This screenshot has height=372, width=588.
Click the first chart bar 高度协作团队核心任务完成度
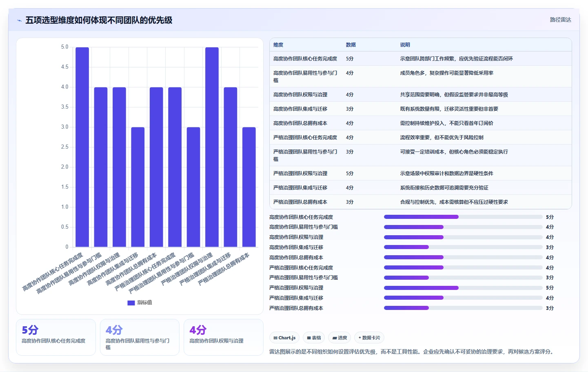pos(82,147)
